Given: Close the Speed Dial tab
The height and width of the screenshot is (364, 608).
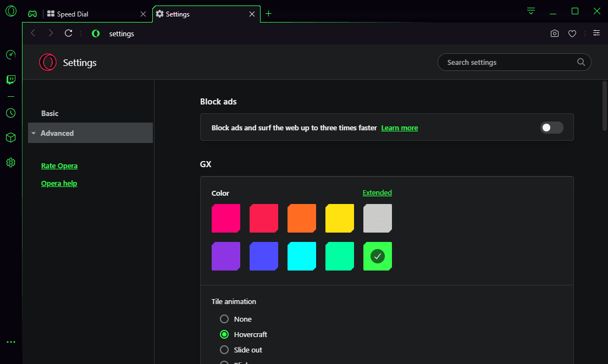Looking at the screenshot, I should point(143,14).
